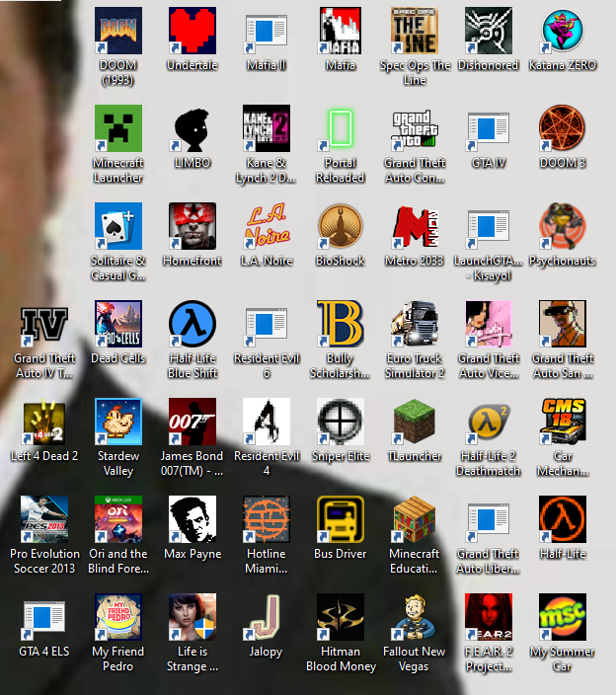The width and height of the screenshot is (616, 695).
Task: Click the Bully Scholarsh... icon
Action: coord(341,324)
